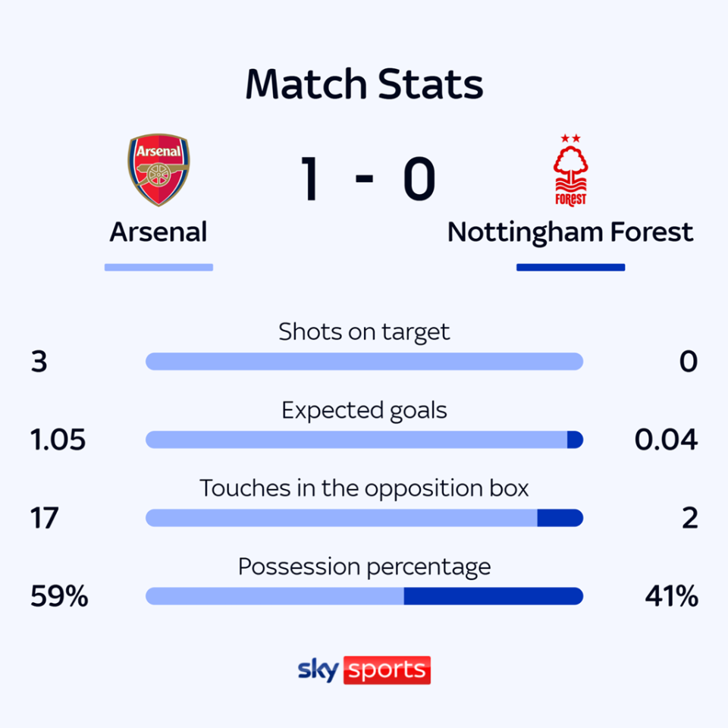This screenshot has width=728, height=728.
Task: Select the Touches in the opposition box label
Action: coord(364,488)
